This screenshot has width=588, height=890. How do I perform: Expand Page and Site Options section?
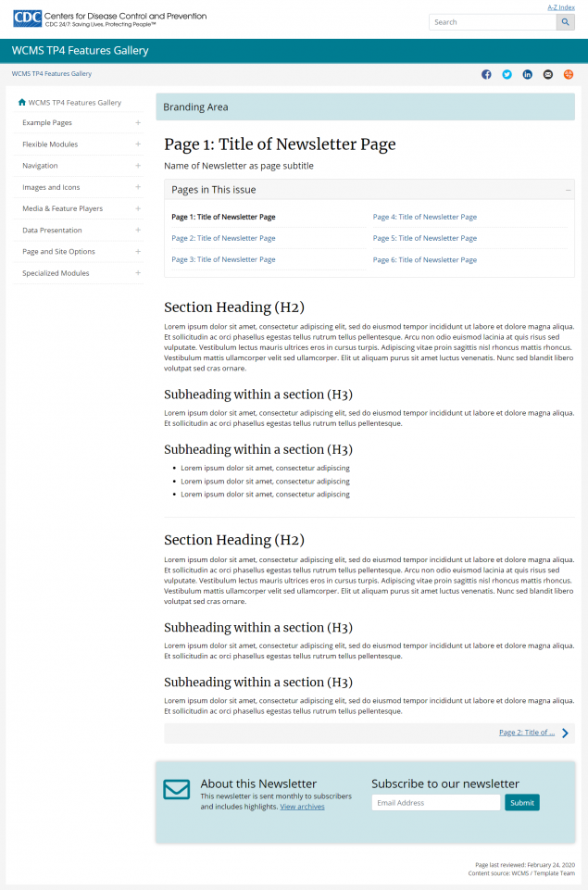tap(138, 252)
